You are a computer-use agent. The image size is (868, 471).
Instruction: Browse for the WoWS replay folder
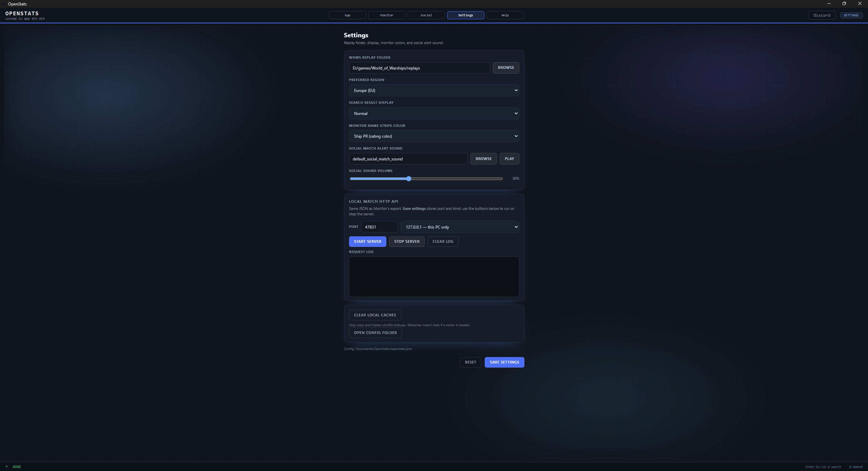tap(506, 67)
